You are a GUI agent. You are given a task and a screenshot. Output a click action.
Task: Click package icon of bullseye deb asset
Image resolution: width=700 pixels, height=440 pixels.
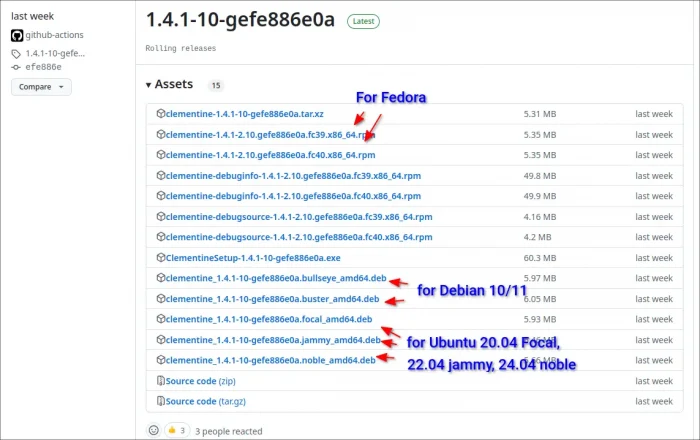click(x=161, y=278)
